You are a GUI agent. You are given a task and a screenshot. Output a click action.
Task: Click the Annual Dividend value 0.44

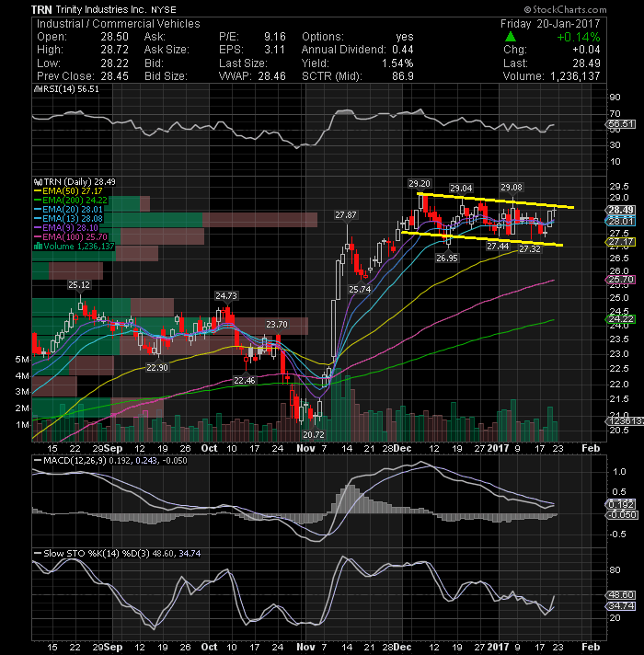click(x=403, y=50)
